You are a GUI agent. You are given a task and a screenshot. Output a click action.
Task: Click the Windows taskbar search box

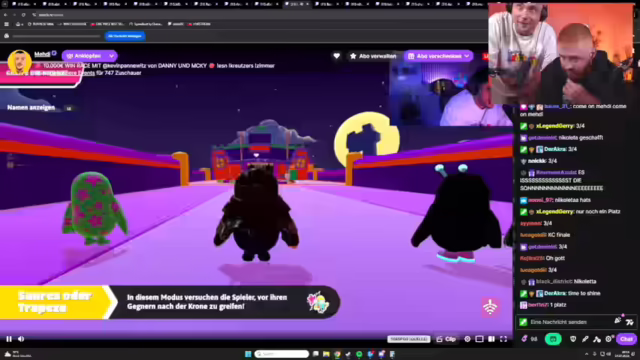click(x=282, y=354)
